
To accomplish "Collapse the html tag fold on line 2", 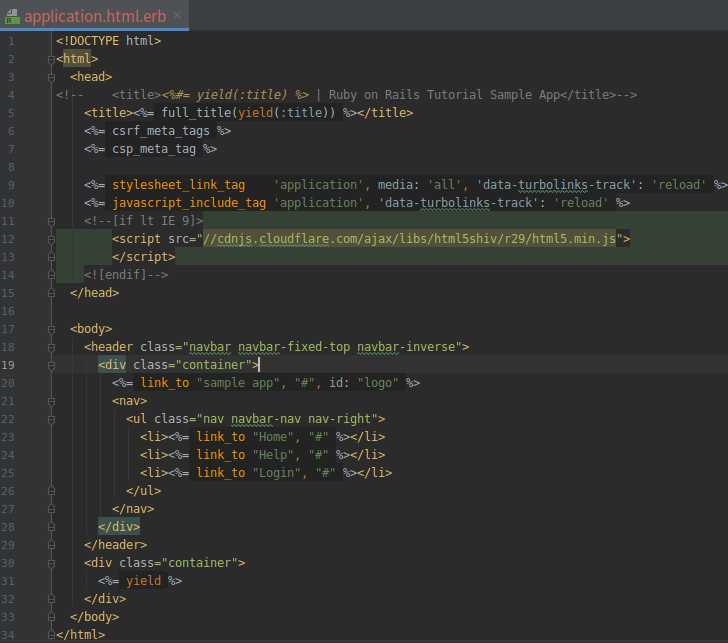I will [51, 59].
